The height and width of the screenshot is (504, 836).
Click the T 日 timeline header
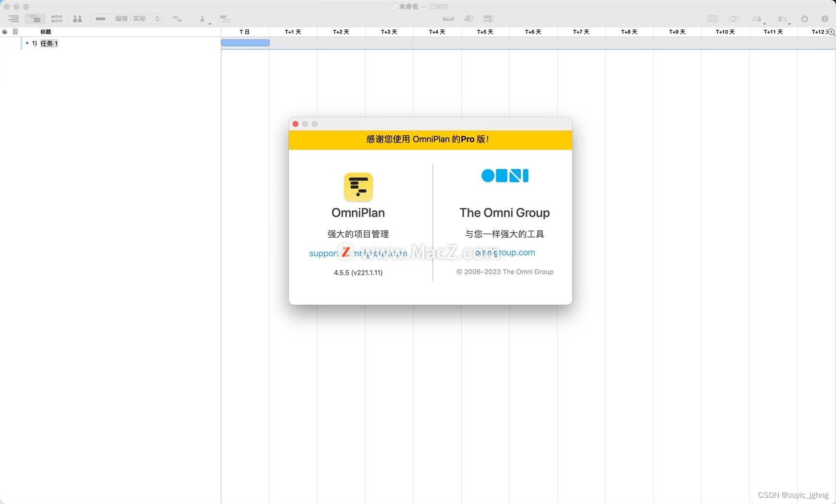click(245, 32)
